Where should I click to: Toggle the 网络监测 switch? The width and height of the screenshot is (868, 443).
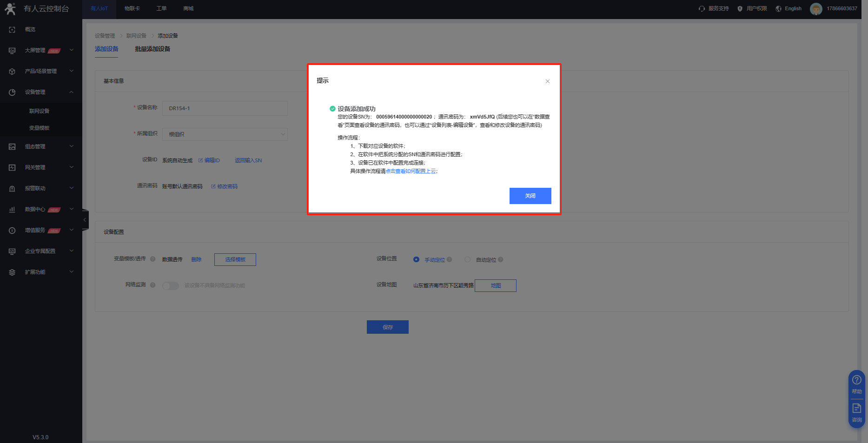(x=170, y=285)
